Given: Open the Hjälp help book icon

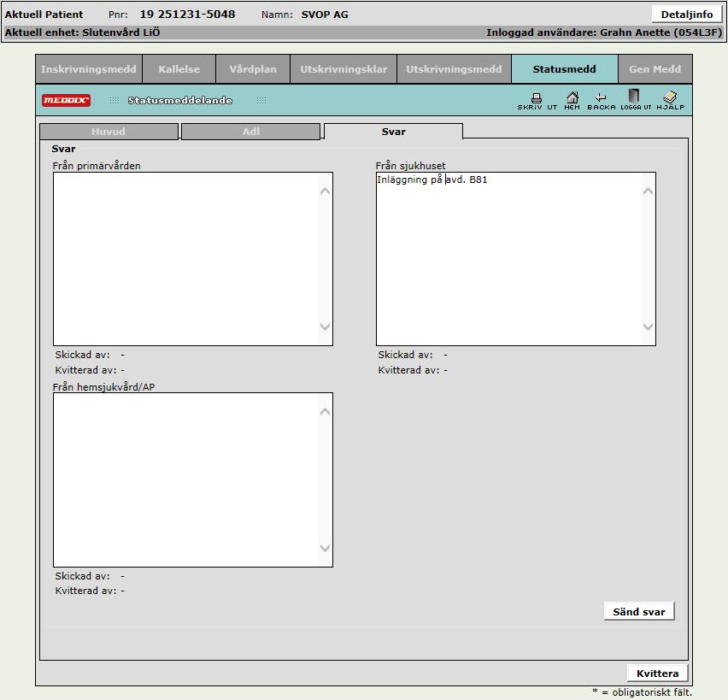Looking at the screenshot, I should (670, 100).
